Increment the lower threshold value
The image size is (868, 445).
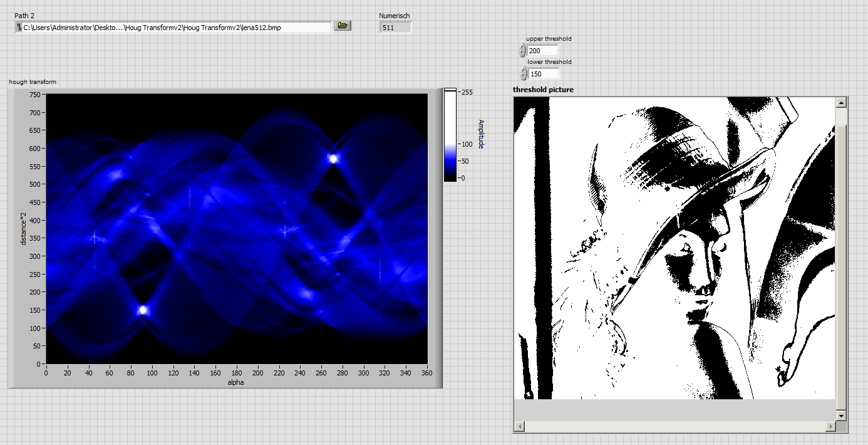click(x=523, y=71)
